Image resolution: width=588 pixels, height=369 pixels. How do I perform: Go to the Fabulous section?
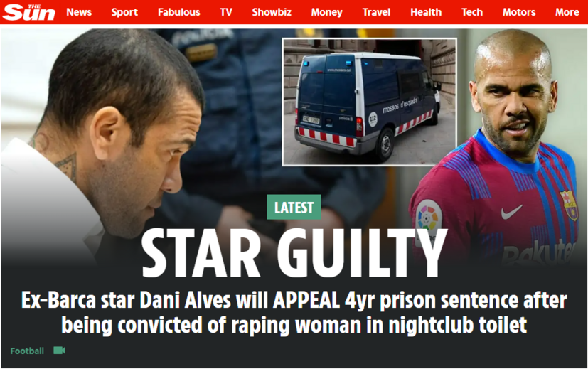[179, 12]
